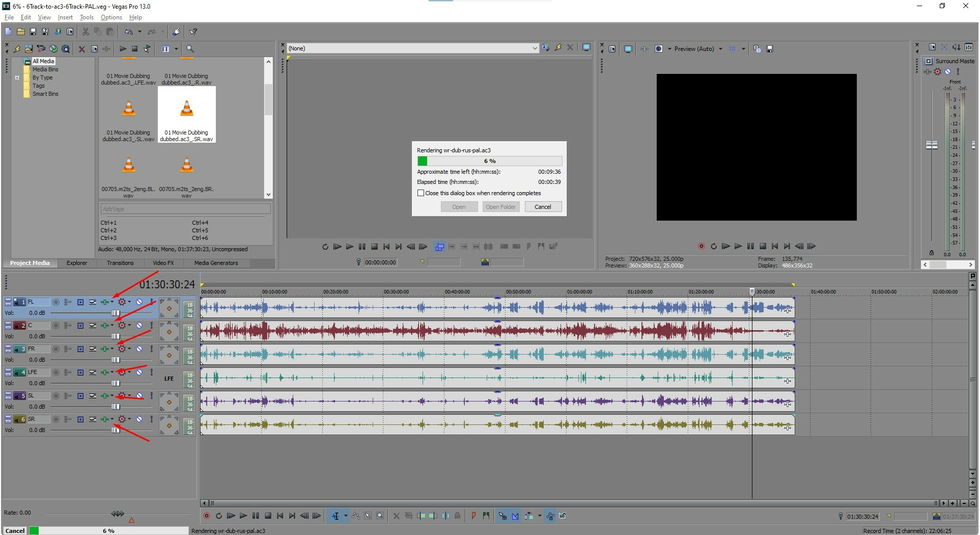Viewport: 980px width, 535px height.
Task: Click the New project icon
Action: (x=8, y=32)
